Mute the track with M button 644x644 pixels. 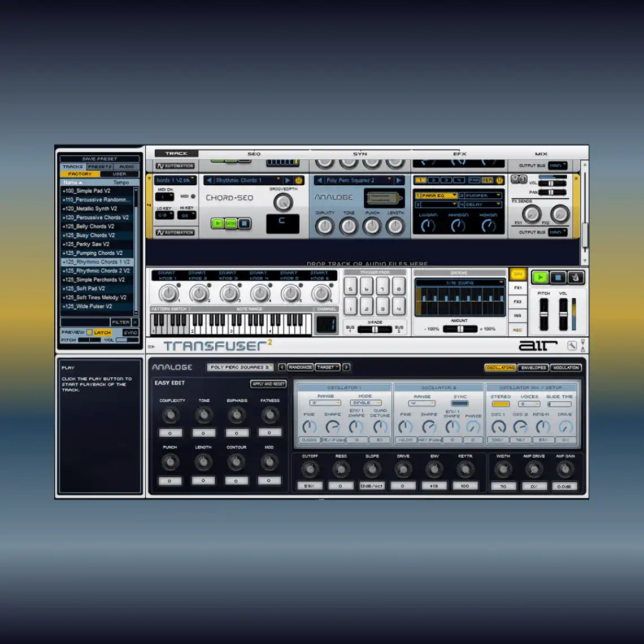click(x=515, y=180)
